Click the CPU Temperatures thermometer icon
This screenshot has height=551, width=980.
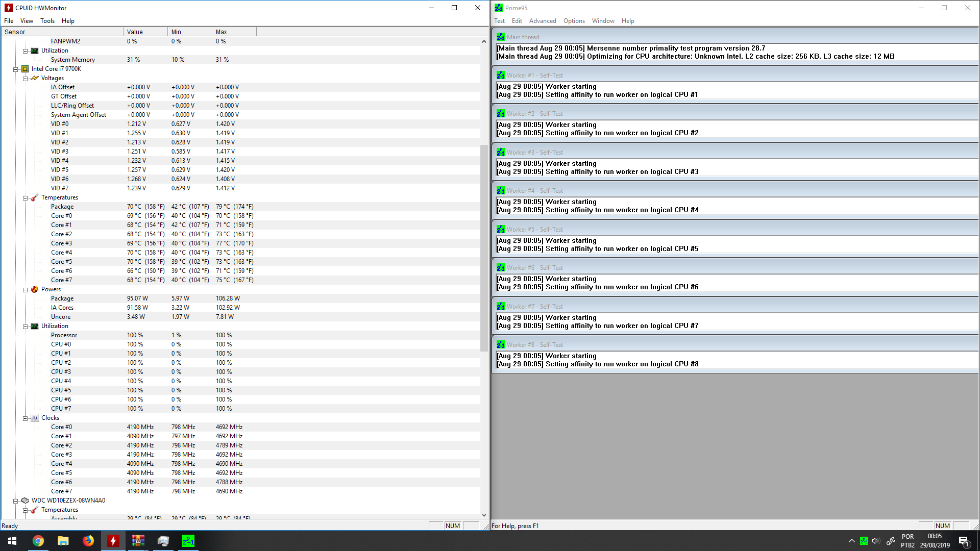point(35,197)
